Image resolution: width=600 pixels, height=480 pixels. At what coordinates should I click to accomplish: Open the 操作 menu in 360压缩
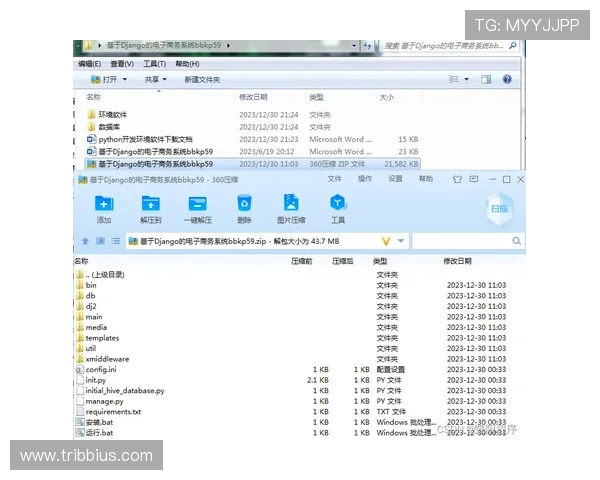(x=365, y=179)
